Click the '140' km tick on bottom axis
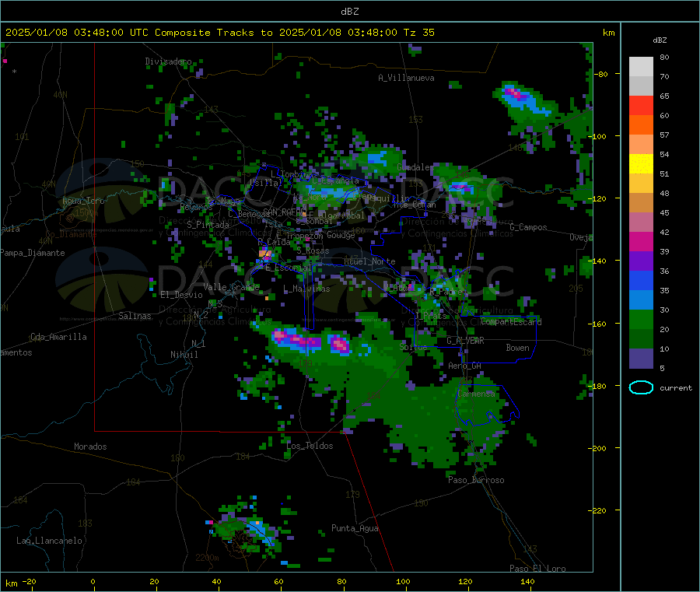The image size is (700, 592). click(527, 582)
